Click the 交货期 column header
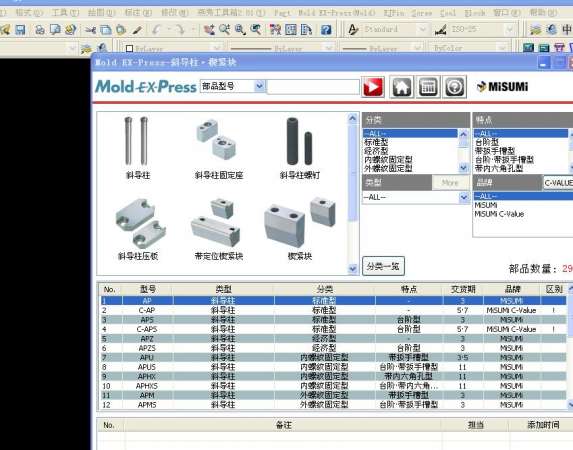This screenshot has height=450, width=573. (x=463, y=289)
